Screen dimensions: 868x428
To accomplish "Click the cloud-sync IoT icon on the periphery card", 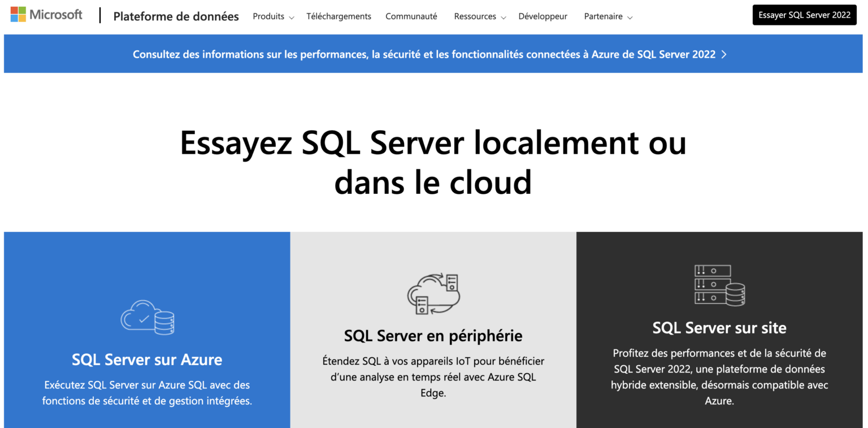I will (x=433, y=292).
